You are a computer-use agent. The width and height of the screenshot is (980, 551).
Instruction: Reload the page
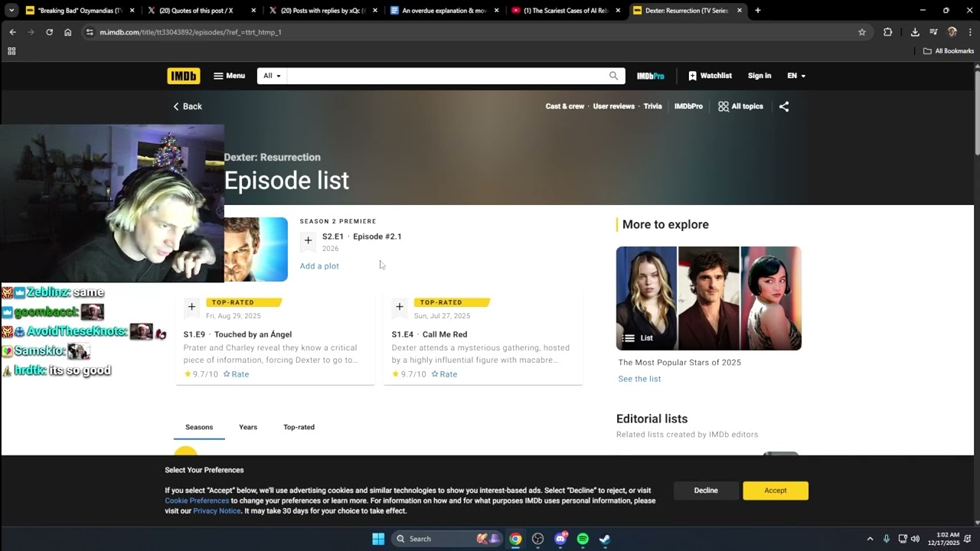(49, 32)
